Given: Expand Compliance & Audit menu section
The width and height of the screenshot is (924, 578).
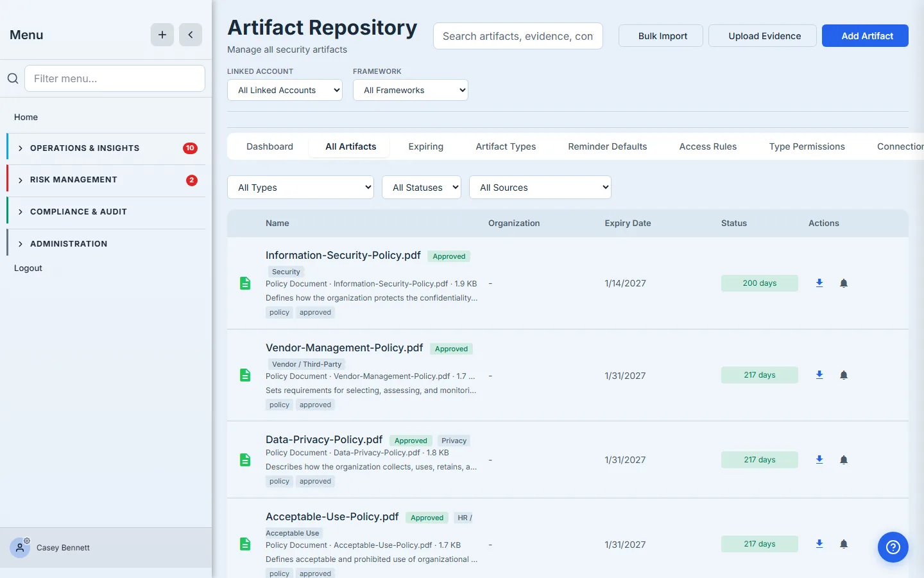Looking at the screenshot, I should point(106,212).
